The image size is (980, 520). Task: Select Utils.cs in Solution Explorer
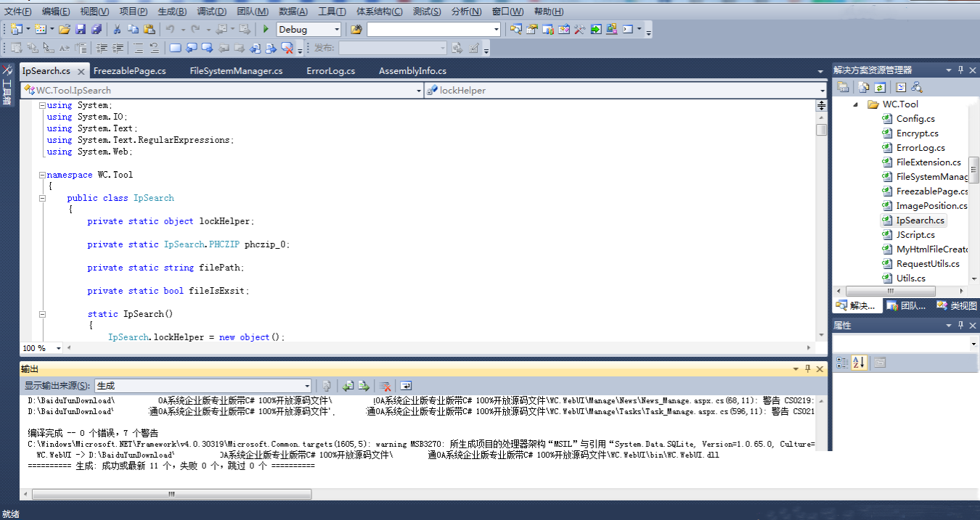[x=910, y=278]
